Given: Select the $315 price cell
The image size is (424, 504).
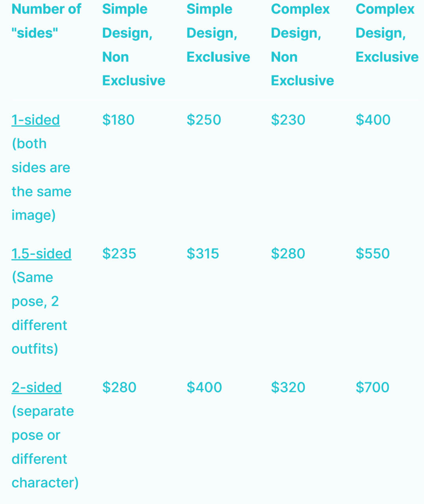Looking at the screenshot, I should (x=203, y=254).
